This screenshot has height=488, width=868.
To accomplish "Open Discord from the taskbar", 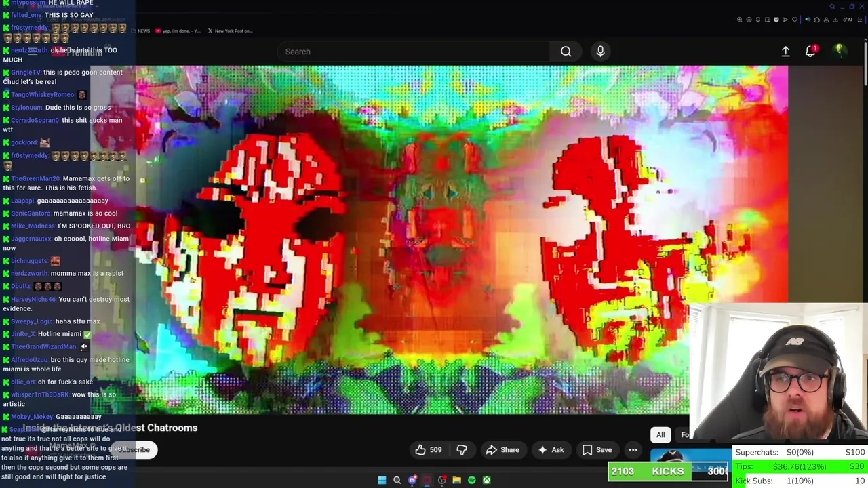I will [x=412, y=480].
